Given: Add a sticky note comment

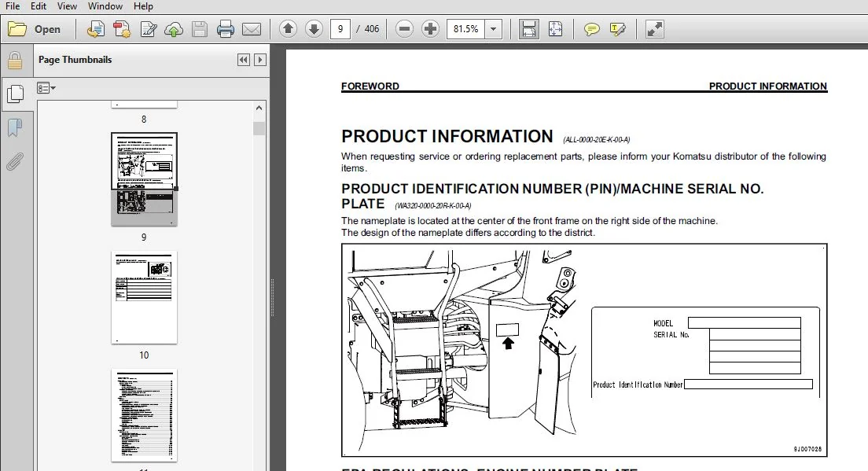Looking at the screenshot, I should [x=591, y=29].
